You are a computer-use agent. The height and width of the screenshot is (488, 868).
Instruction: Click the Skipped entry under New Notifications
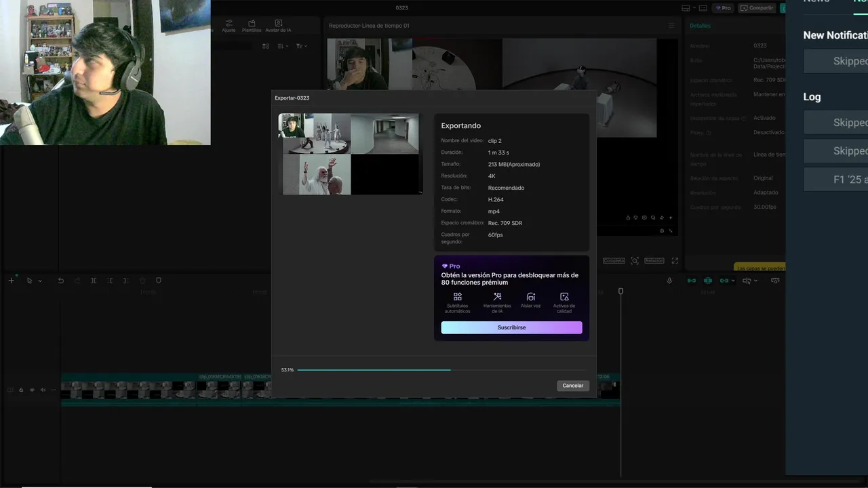tap(836, 61)
